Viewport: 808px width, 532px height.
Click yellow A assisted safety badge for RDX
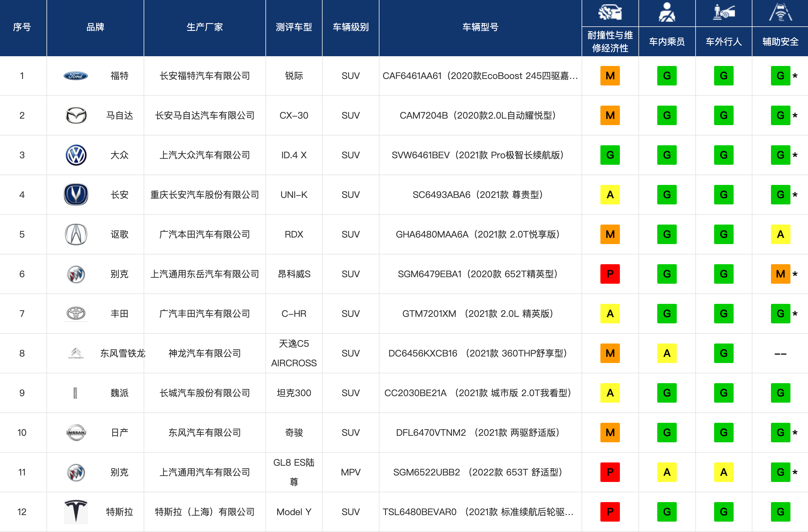point(780,234)
